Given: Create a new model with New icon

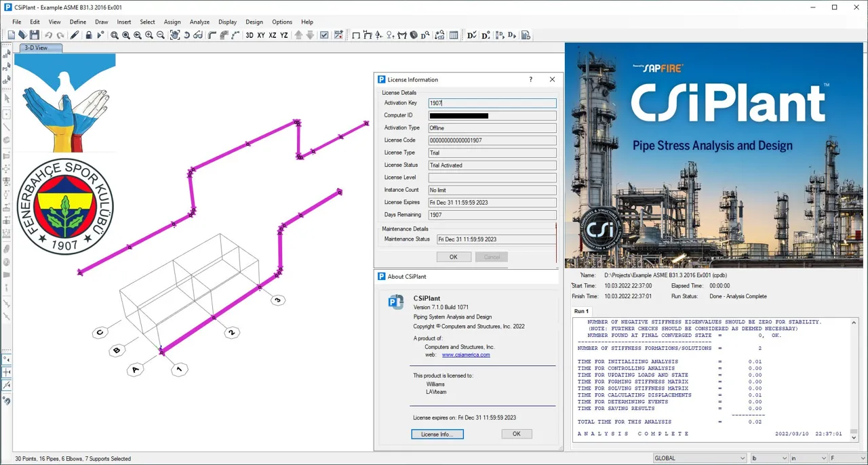Looking at the screenshot, I should (x=12, y=35).
